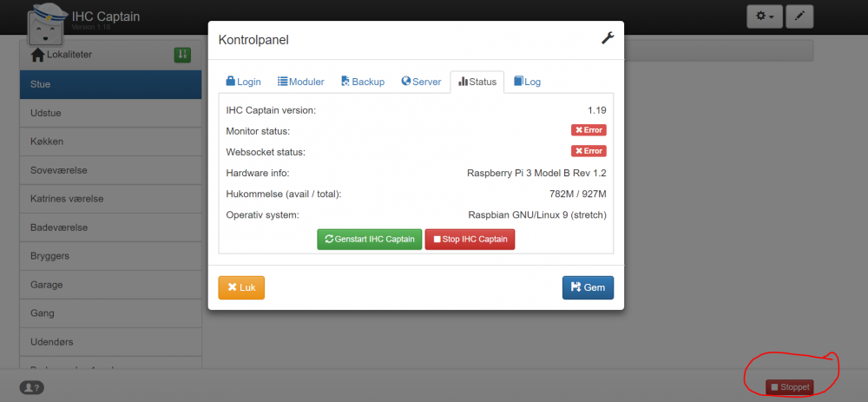868x402 pixels.
Task: Open the gear settings dropdown
Action: (x=765, y=16)
